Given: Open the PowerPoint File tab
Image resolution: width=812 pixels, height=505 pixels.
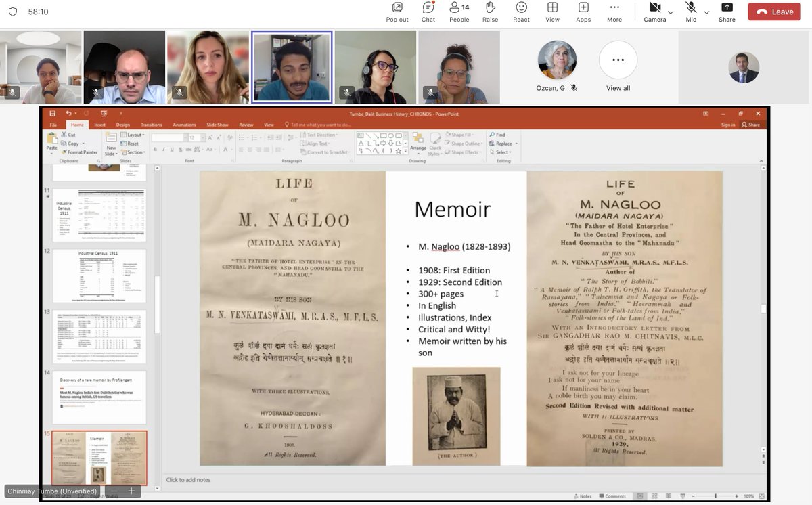Looking at the screenshot, I should click(53, 125).
